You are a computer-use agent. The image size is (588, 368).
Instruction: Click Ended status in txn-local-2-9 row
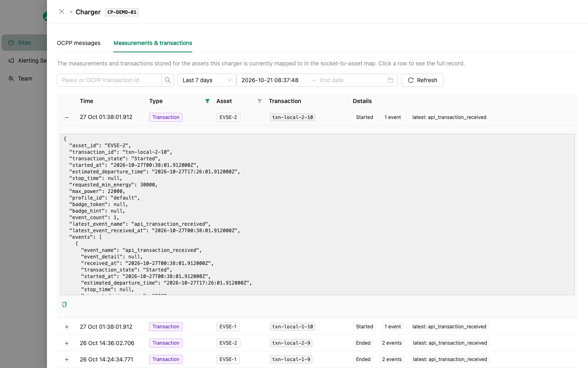click(363, 343)
